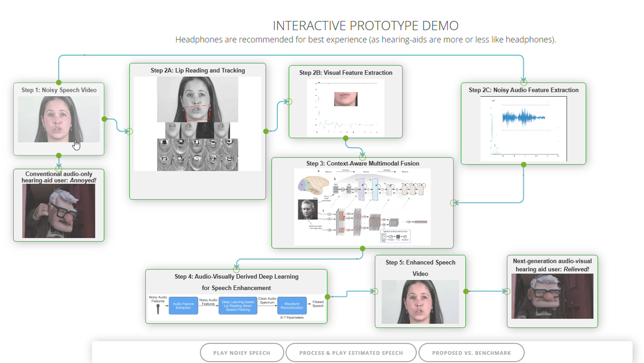Select the Waveform Reconstruction block
The height and width of the screenshot is (363, 644).
292,305
